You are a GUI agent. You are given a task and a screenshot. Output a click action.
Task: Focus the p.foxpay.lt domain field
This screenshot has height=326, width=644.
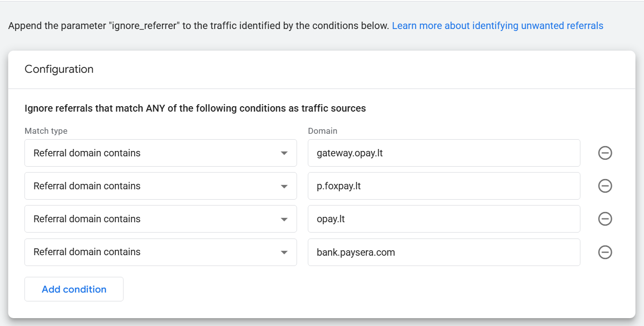(444, 186)
